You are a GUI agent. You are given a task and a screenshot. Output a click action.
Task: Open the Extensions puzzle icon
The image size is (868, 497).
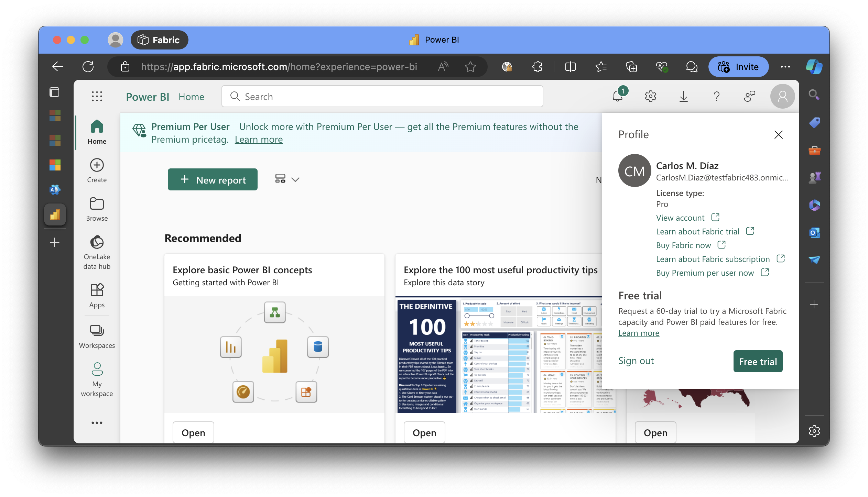pyautogui.click(x=537, y=67)
